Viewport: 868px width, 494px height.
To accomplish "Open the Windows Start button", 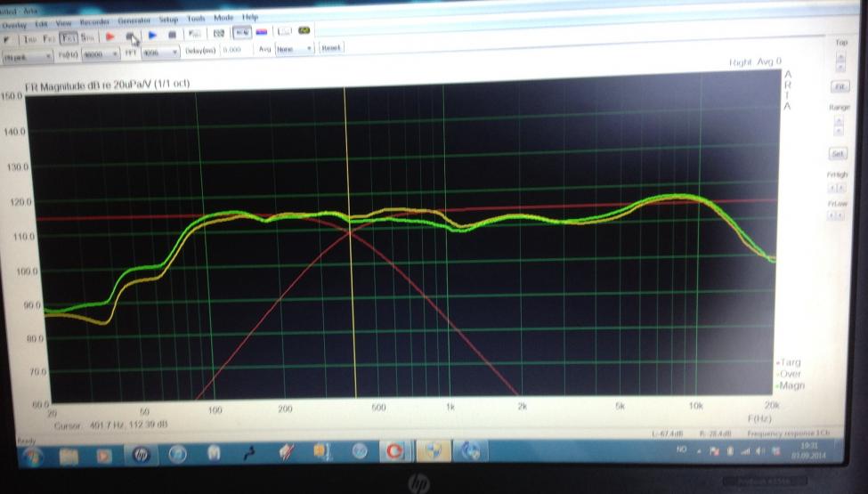I will (x=33, y=457).
